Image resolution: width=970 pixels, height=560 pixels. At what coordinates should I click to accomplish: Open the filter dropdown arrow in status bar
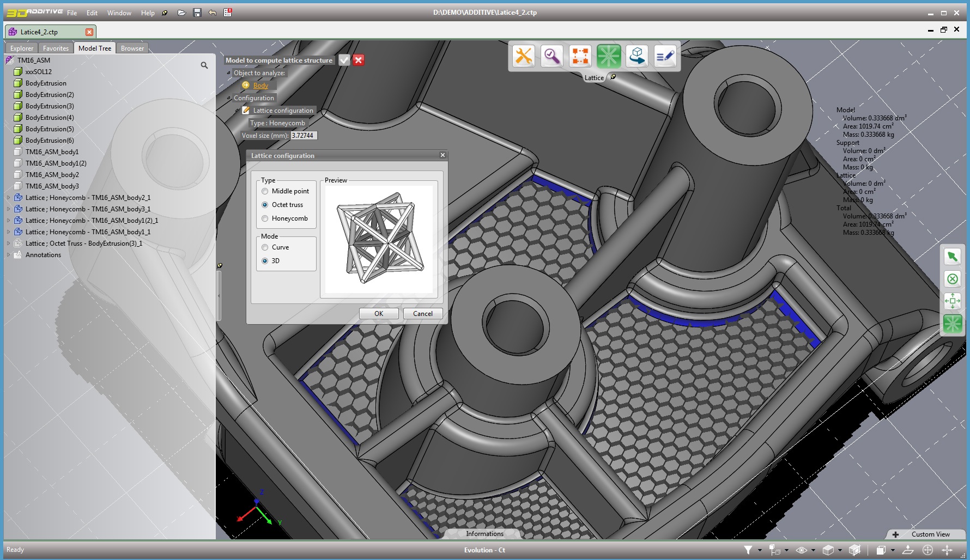[x=760, y=550]
